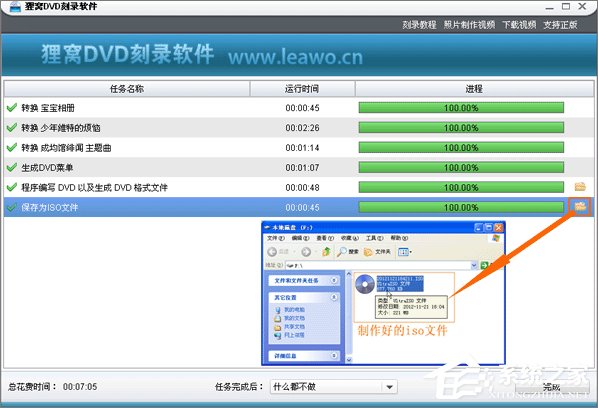598x408 pixels.
Task: Open the 支持正版 link
Action: point(560,25)
